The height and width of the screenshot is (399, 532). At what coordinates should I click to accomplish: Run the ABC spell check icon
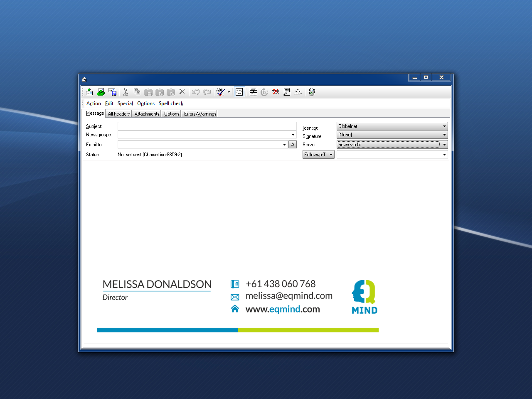click(220, 92)
